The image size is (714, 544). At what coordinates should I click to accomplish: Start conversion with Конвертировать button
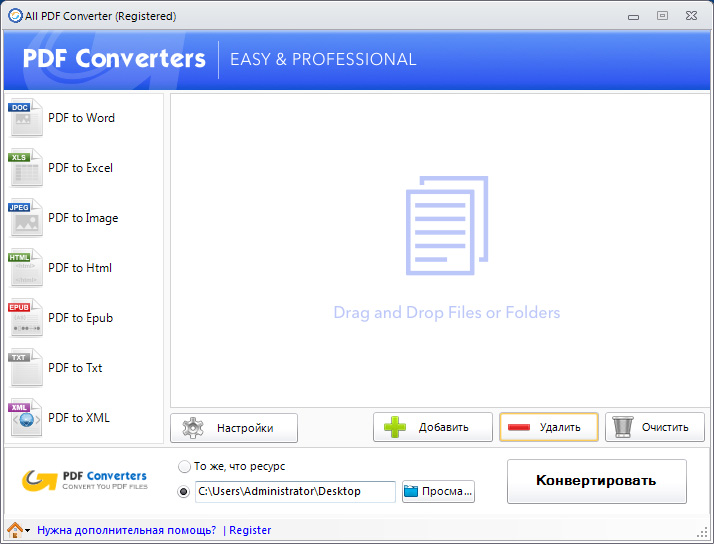tap(597, 481)
